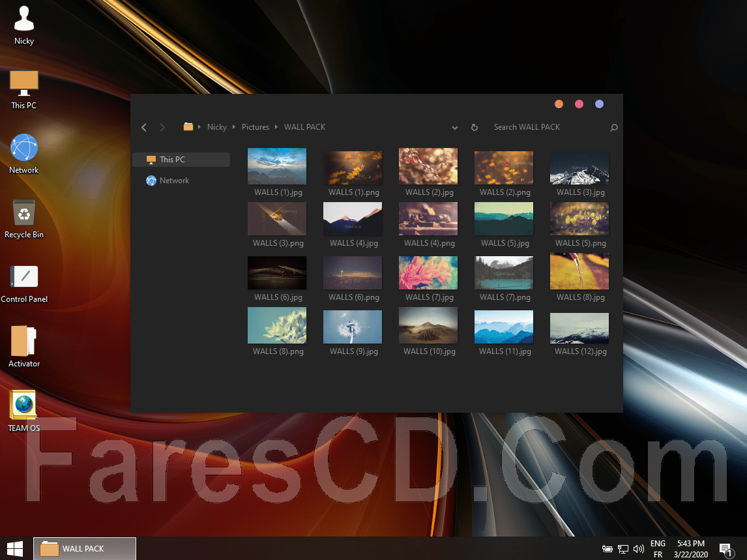This screenshot has width=747, height=560.
Task: Select WALLS (6).jpg thumbnail
Action: 277,273
